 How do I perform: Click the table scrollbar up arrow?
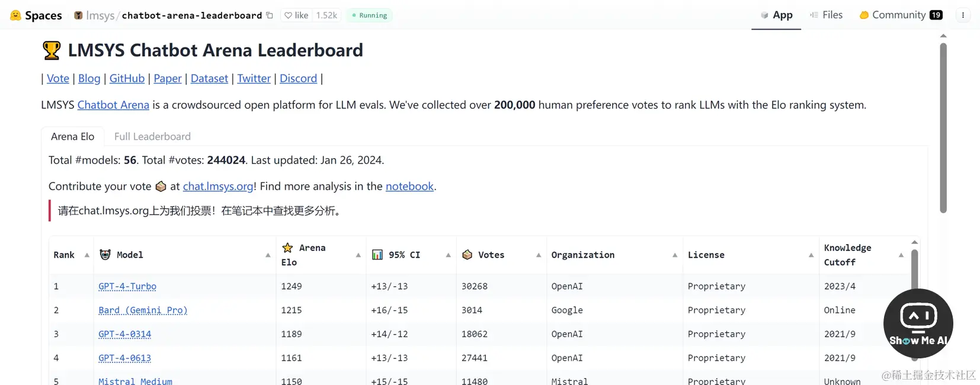coord(914,242)
